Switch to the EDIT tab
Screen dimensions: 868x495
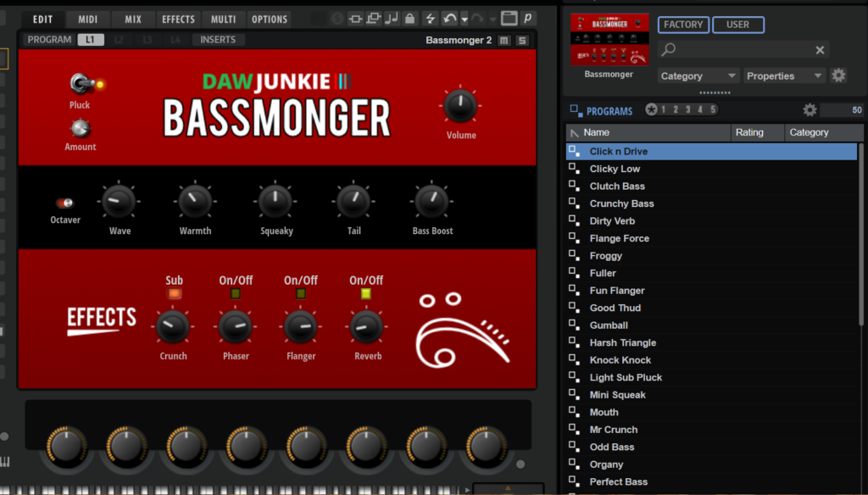pos(42,19)
